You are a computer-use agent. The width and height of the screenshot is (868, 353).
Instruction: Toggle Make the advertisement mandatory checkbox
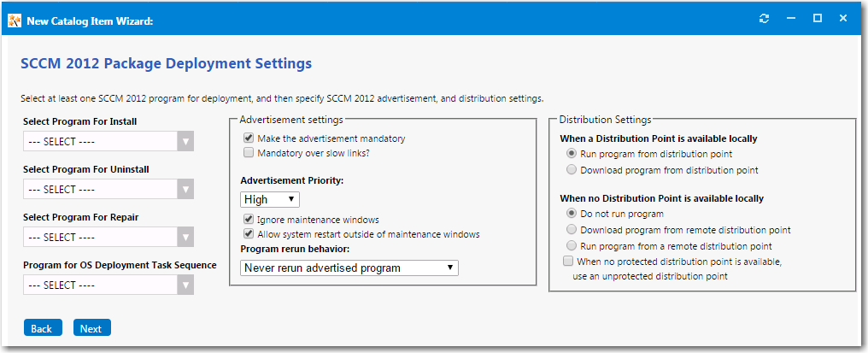click(x=249, y=138)
